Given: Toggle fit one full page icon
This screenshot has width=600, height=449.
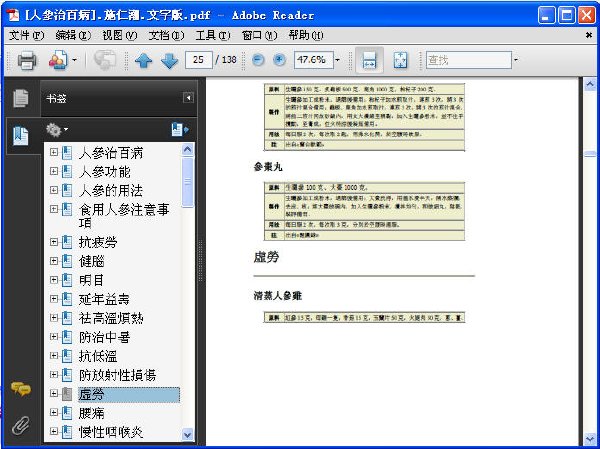Looking at the screenshot, I should point(400,60).
